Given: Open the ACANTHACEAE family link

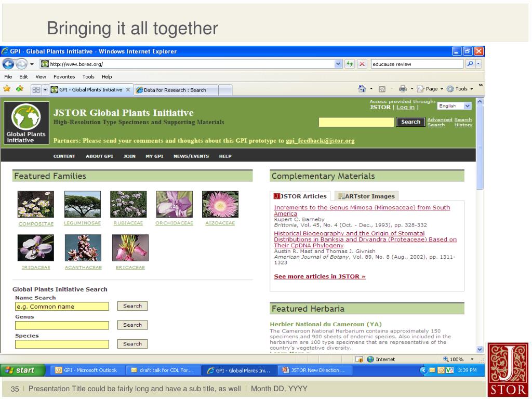Looking at the screenshot, I should (x=83, y=268).
